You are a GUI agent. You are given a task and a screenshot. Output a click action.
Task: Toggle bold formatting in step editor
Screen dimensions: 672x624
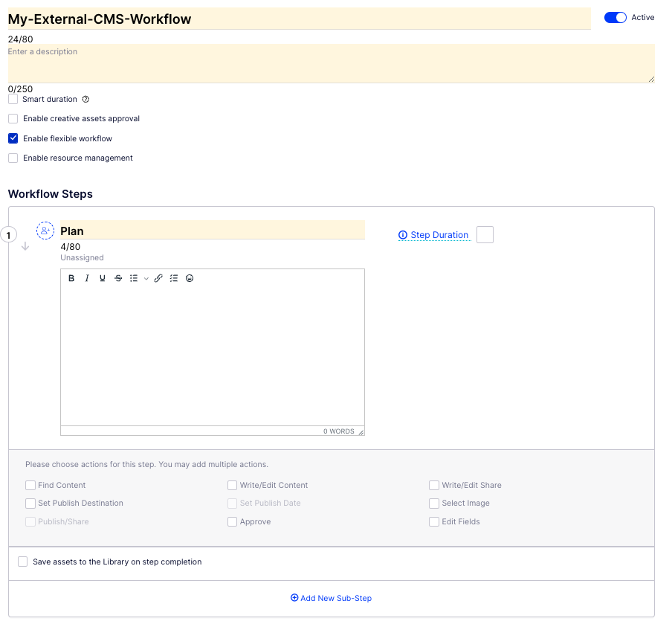(71, 278)
